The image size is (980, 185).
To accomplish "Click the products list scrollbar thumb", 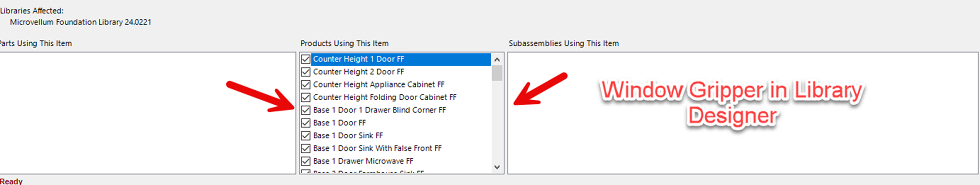I will click(497, 73).
